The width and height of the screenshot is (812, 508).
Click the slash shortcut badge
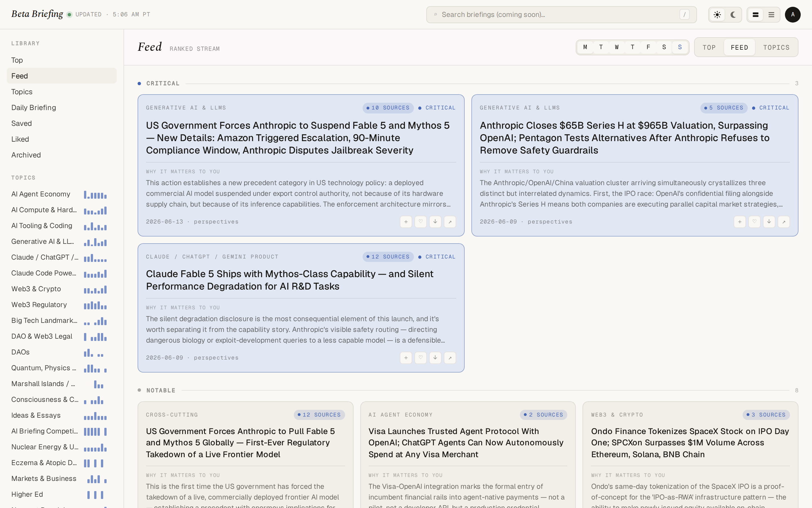tap(685, 15)
